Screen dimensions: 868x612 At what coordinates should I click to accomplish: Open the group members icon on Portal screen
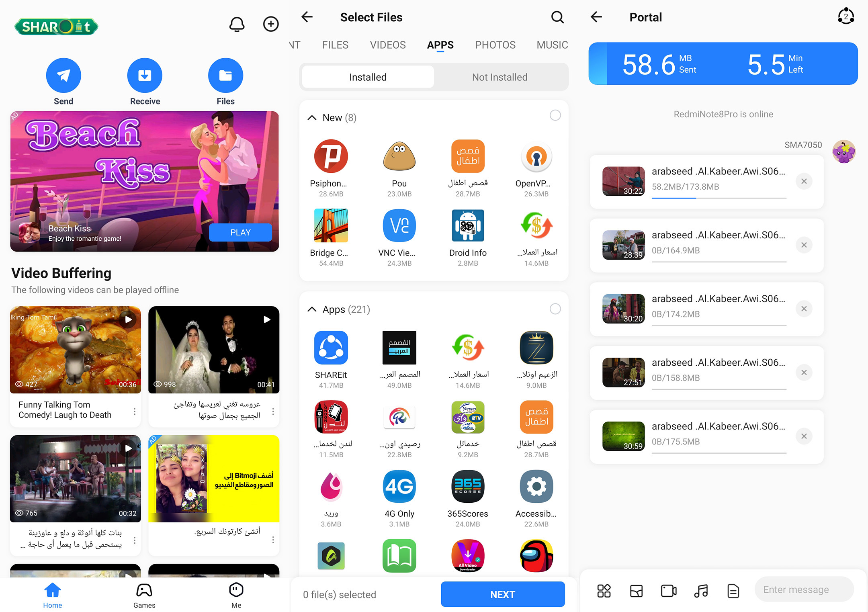coord(845,16)
